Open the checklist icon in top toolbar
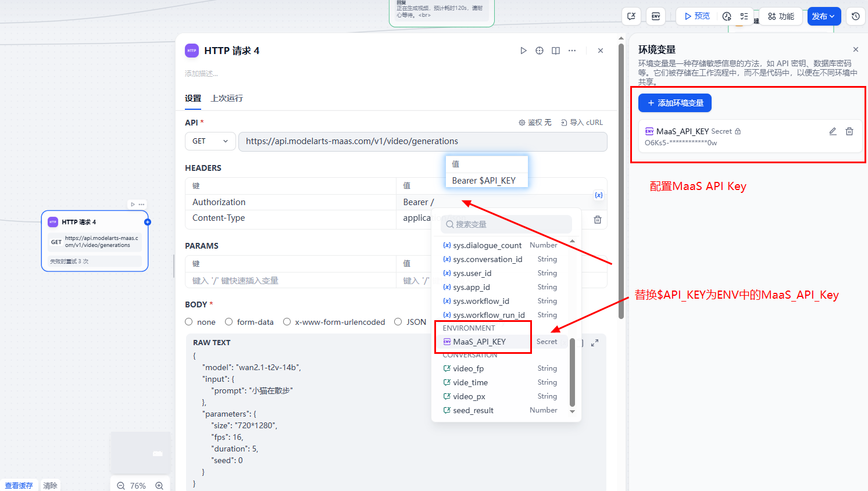The image size is (868, 491). (744, 16)
